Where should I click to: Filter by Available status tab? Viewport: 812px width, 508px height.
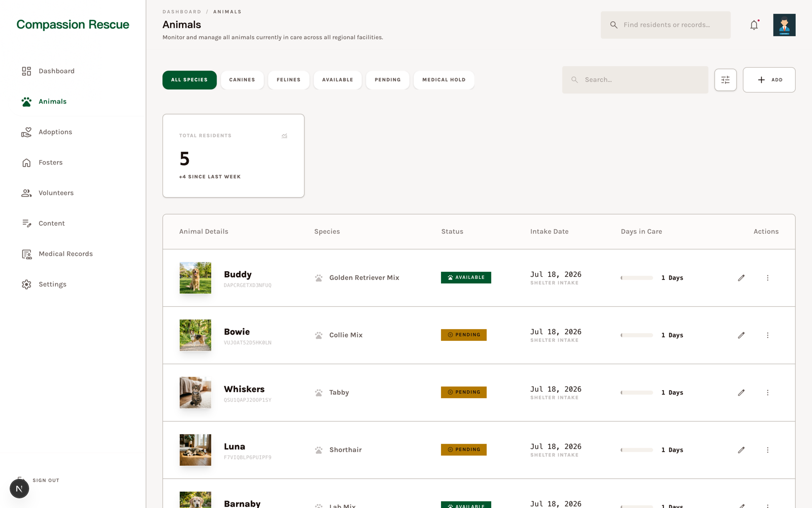(337, 80)
